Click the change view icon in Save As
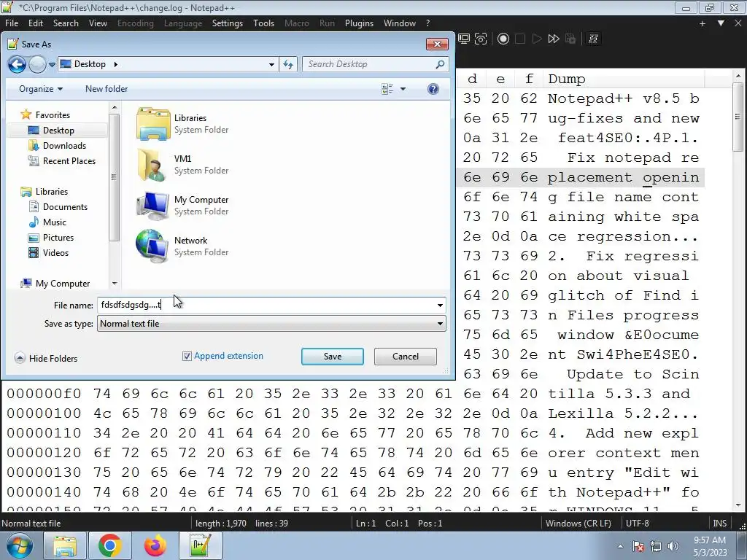This screenshot has height=560, width=747. point(387,89)
